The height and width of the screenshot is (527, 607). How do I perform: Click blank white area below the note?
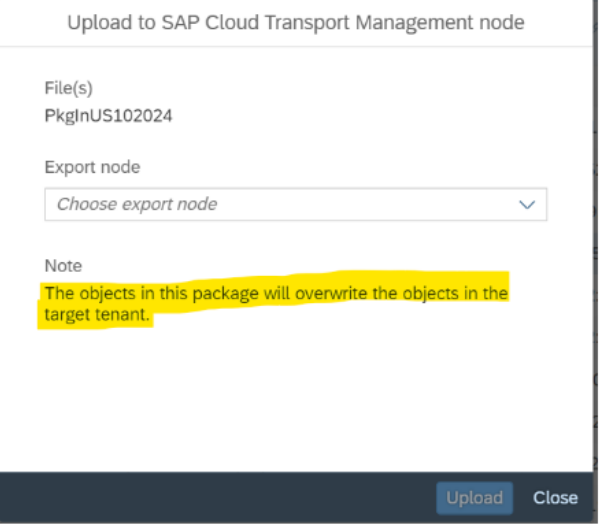point(296,399)
